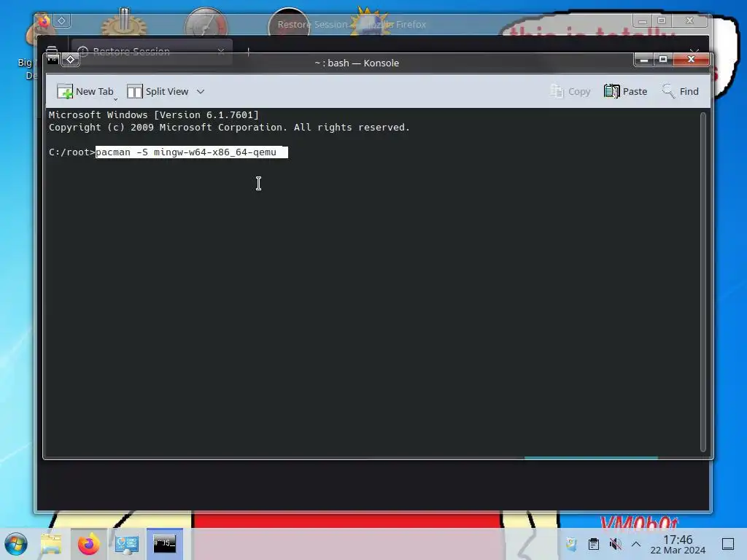Close the Restore Session Firefox tab
Image resolution: width=747 pixels, height=560 pixels.
pyautogui.click(x=220, y=50)
